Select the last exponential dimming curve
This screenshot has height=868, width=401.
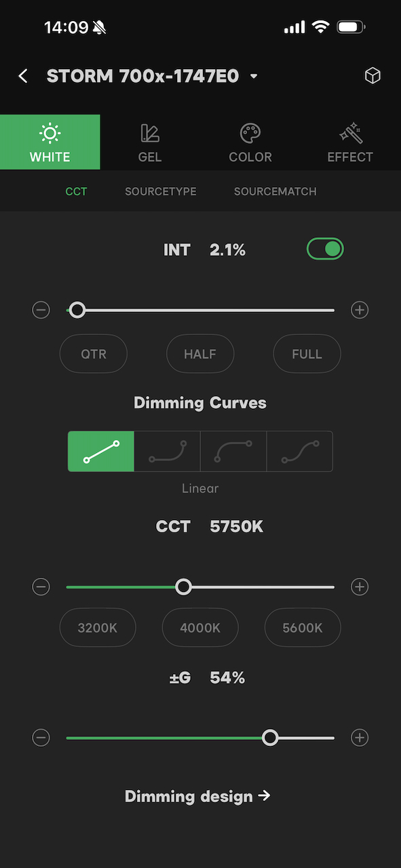(299, 451)
